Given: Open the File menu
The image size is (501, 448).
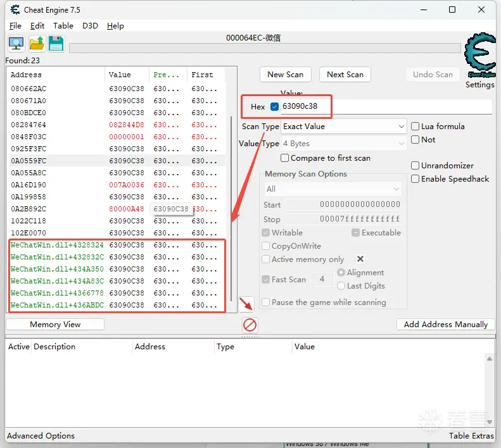Looking at the screenshot, I should click(x=15, y=26).
